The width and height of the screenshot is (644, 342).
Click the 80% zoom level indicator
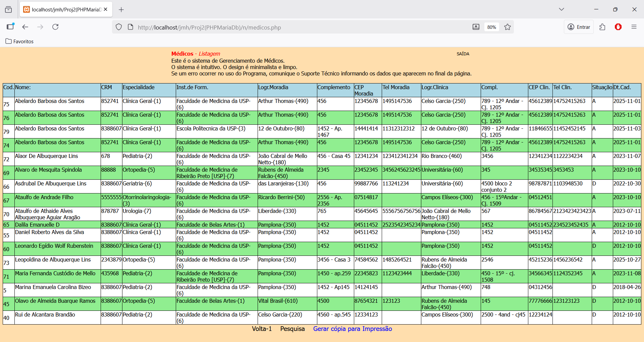[x=492, y=27]
